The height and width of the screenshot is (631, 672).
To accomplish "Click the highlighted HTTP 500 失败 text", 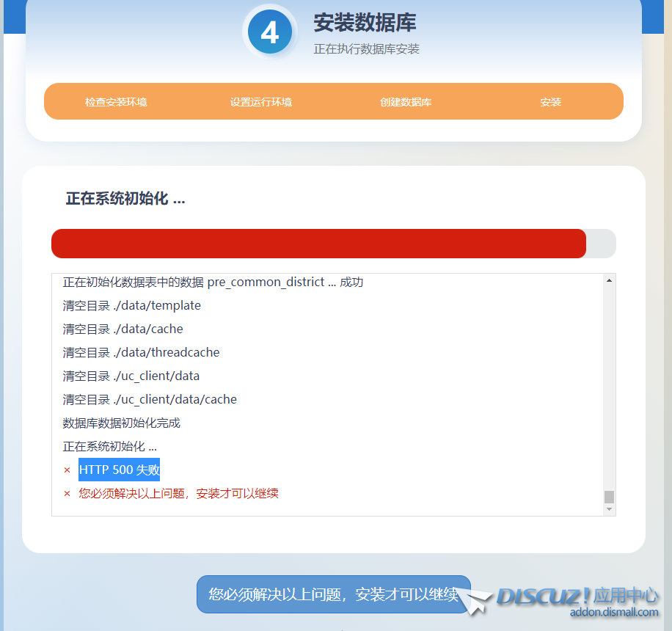I will tap(119, 470).
